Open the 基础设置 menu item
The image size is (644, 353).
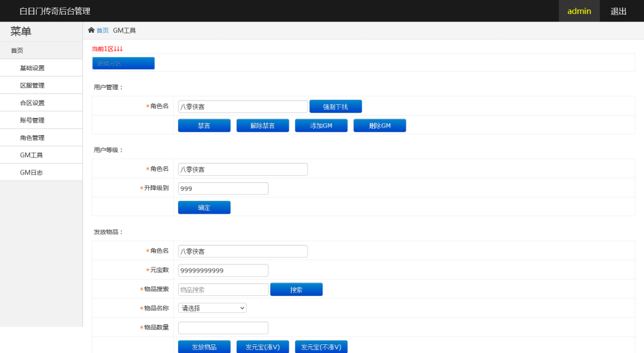tap(32, 68)
